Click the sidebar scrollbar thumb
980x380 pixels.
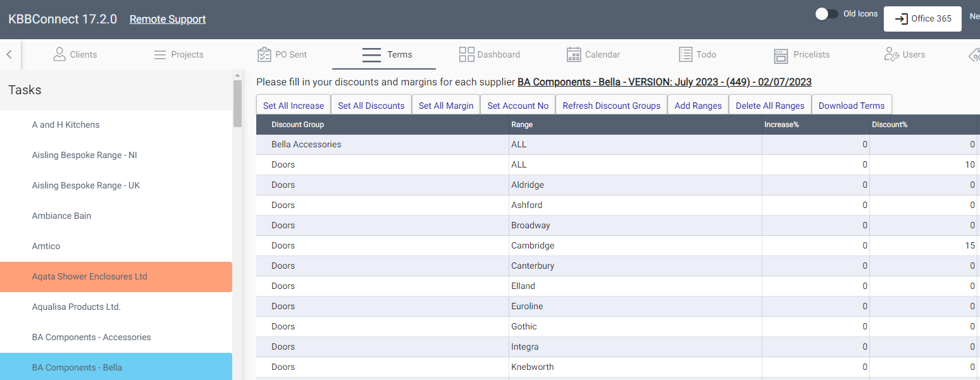pyautogui.click(x=238, y=104)
